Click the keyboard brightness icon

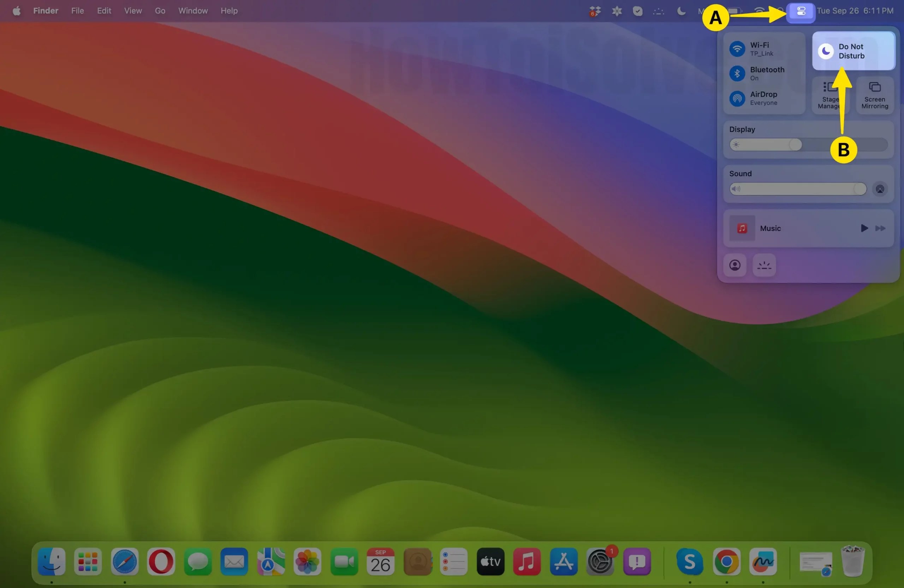coord(764,265)
